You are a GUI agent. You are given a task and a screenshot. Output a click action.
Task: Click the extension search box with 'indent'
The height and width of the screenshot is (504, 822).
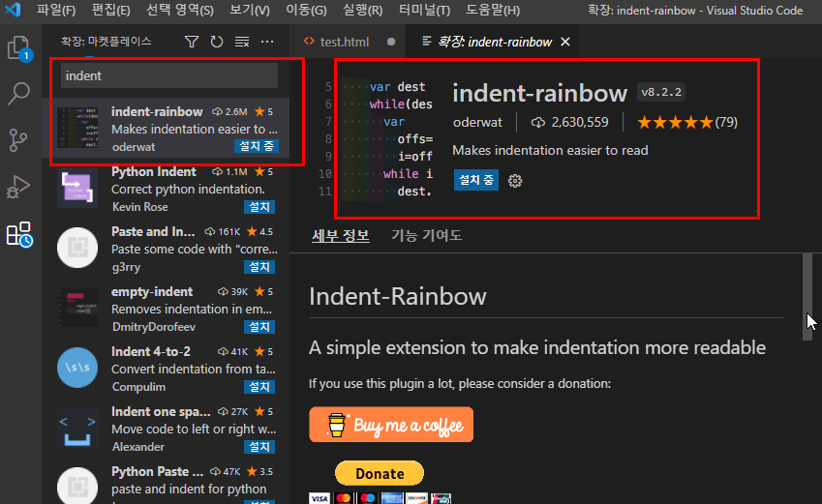tap(169, 76)
